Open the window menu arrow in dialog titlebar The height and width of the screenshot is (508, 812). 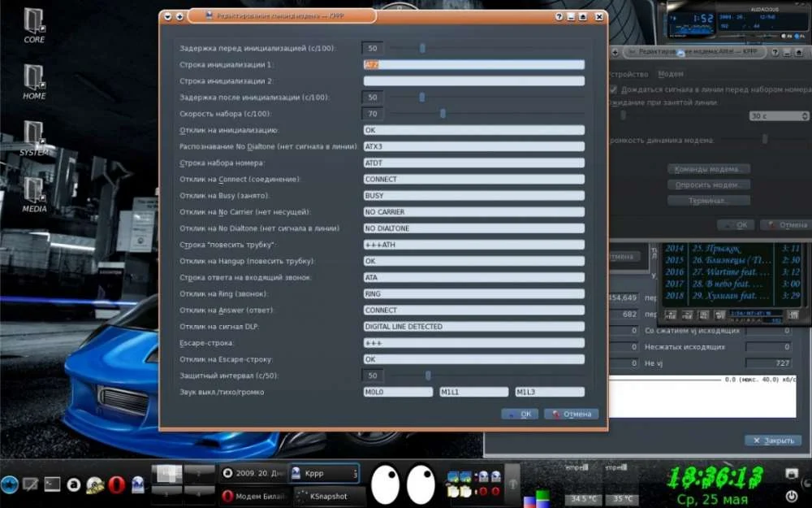tap(167, 16)
